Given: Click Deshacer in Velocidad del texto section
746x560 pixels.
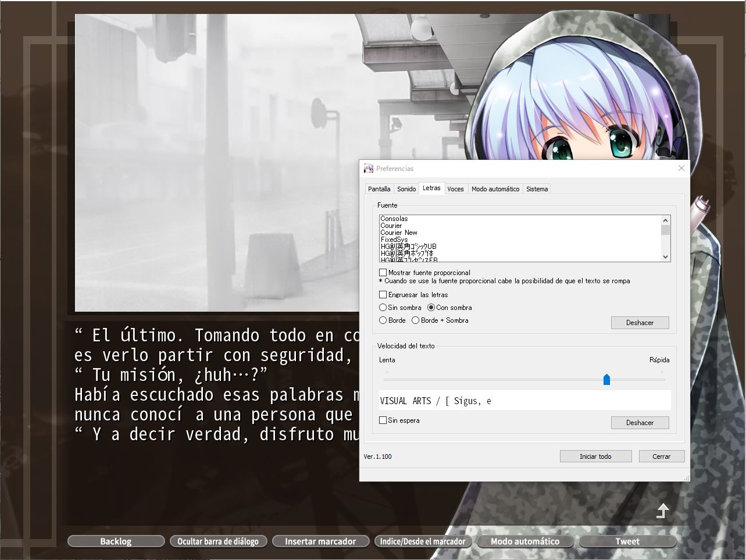Looking at the screenshot, I should click(640, 423).
